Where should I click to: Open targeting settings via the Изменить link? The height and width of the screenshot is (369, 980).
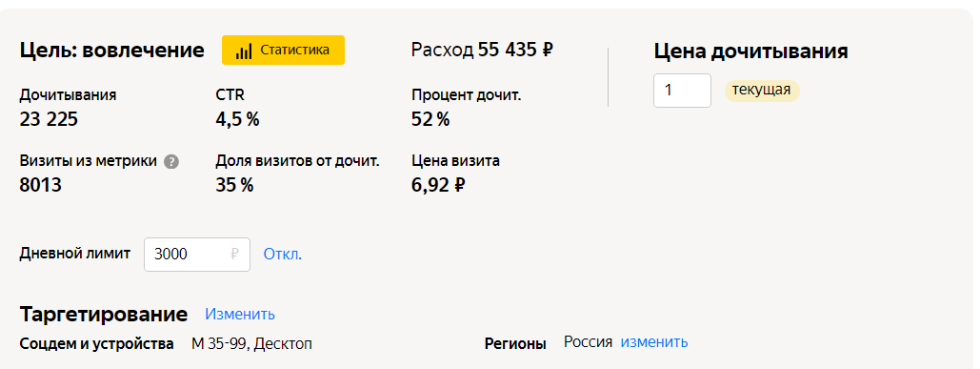[240, 314]
